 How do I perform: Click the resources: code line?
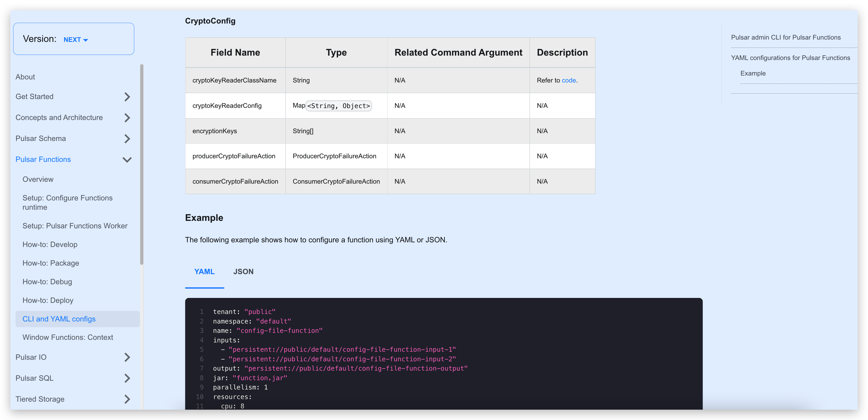tap(233, 397)
